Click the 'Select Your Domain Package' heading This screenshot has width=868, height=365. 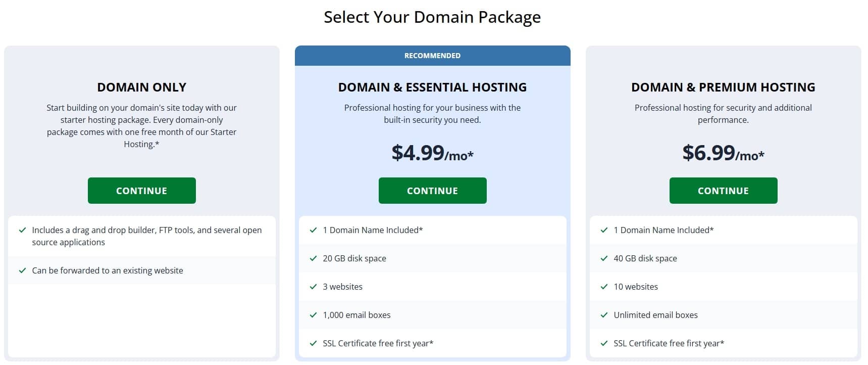432,17
